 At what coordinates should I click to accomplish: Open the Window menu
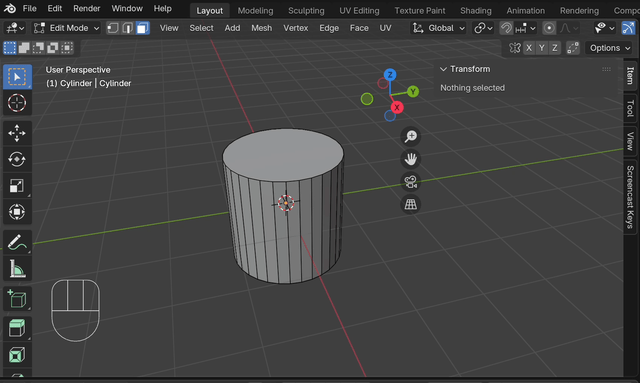[127, 9]
